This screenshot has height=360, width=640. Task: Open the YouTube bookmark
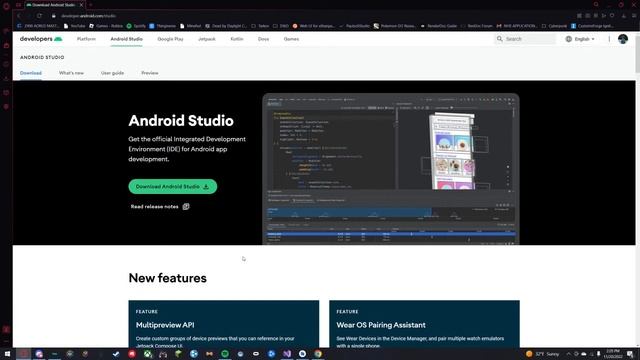[x=74, y=26]
